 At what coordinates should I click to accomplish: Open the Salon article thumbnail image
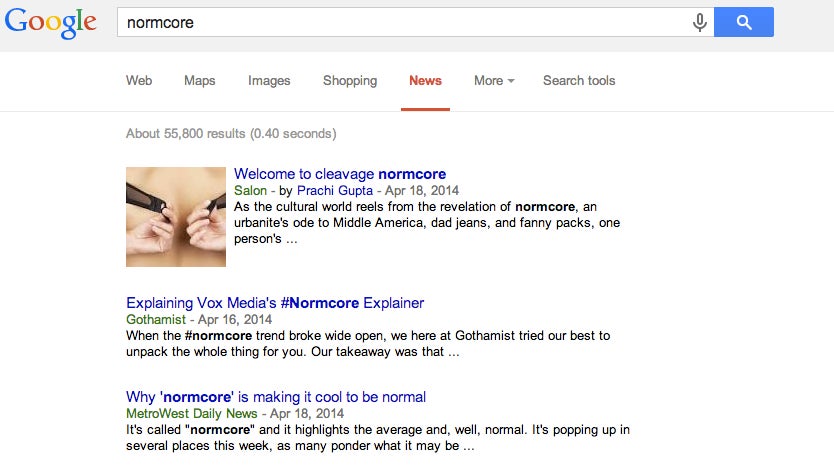[176, 217]
